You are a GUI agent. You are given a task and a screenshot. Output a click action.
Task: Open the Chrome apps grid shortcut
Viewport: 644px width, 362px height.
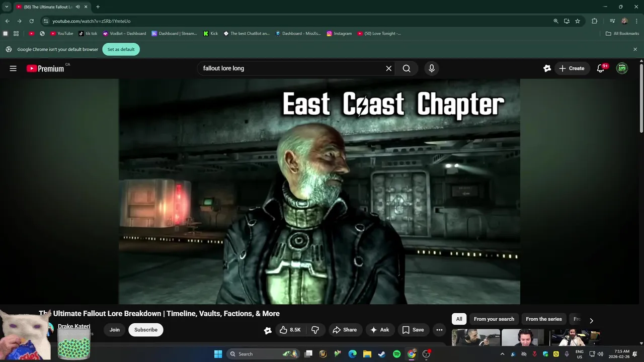16,34
